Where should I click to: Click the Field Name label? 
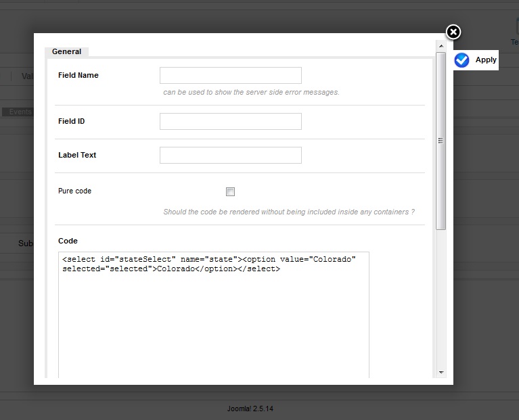78,75
